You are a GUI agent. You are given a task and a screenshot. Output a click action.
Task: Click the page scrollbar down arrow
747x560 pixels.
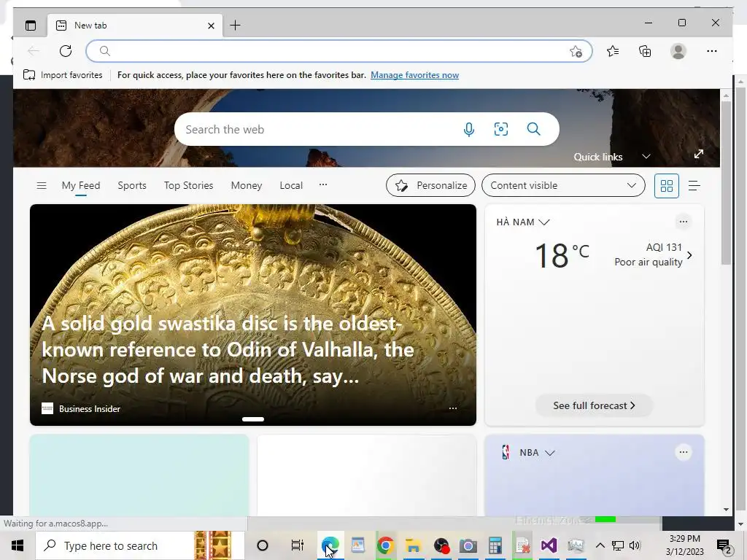pos(726,510)
